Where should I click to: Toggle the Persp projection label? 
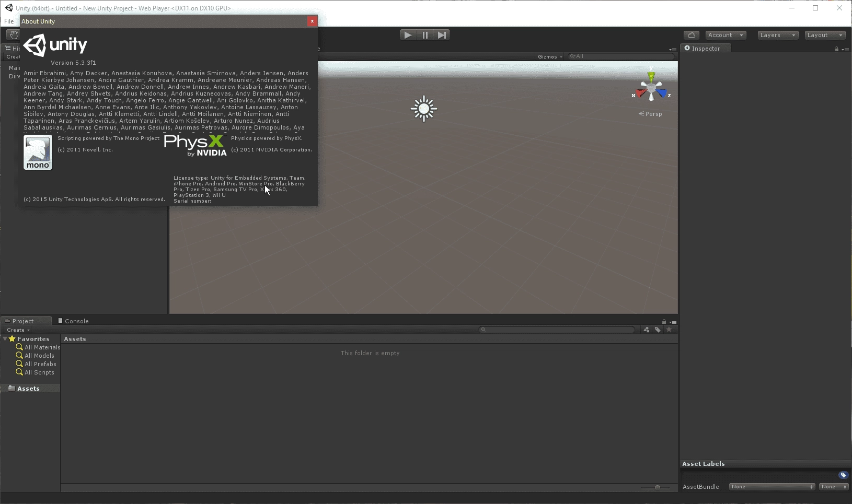650,114
